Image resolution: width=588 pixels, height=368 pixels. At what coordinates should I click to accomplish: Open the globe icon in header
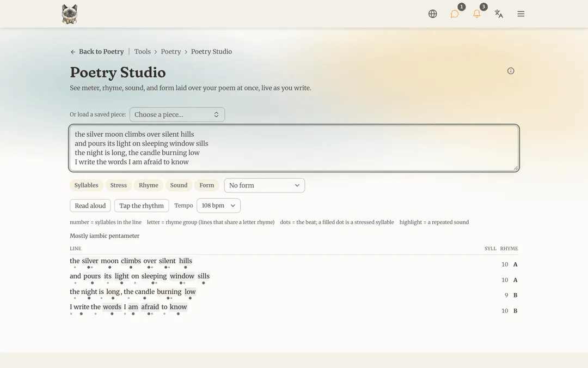pos(432,14)
